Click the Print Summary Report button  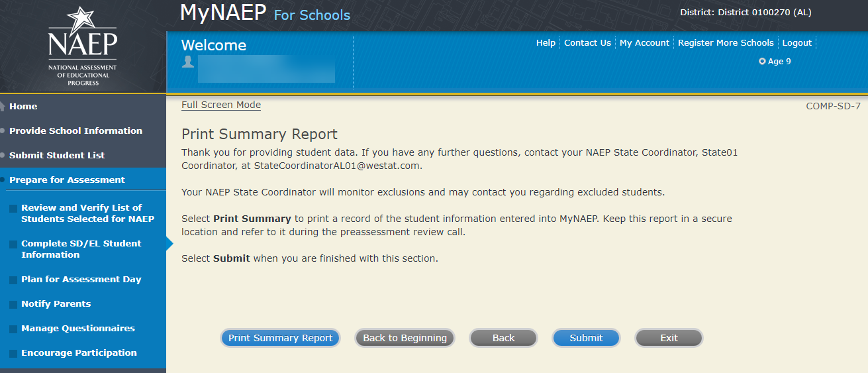(x=280, y=338)
